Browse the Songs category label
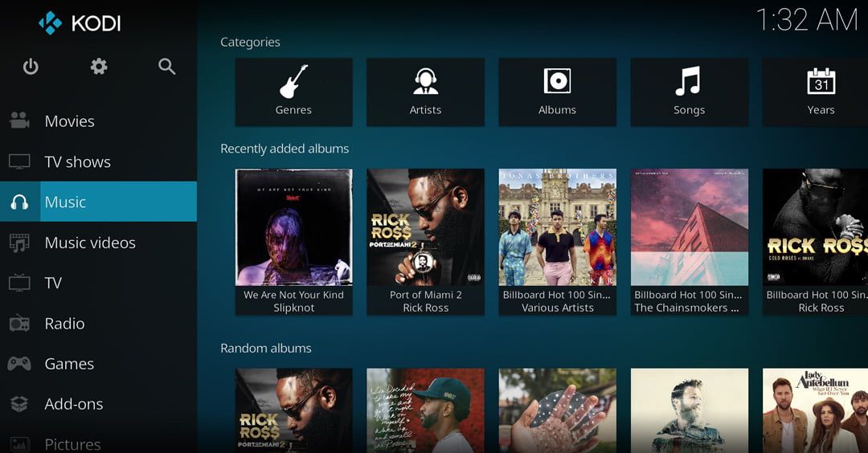 click(690, 110)
